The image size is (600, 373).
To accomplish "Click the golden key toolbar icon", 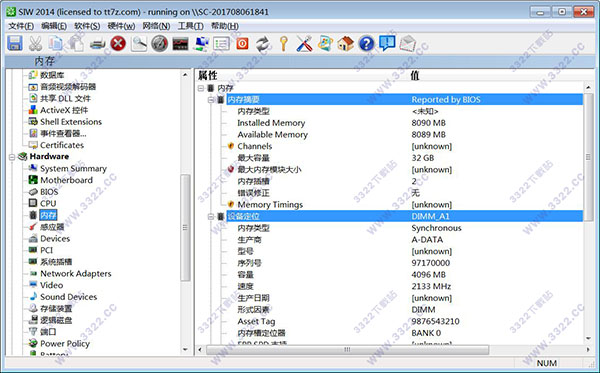I will tap(284, 44).
